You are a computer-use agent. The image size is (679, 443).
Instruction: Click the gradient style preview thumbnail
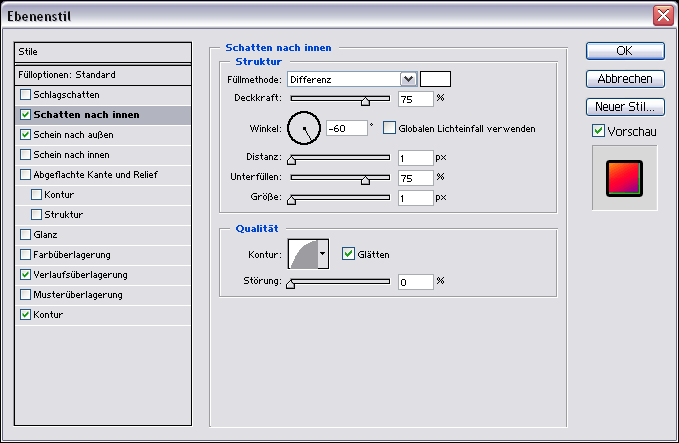point(624,178)
